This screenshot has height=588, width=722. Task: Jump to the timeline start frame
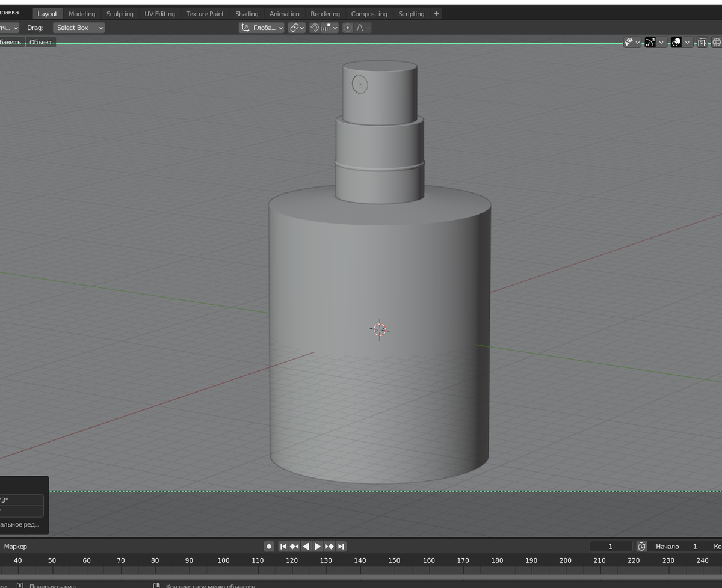click(283, 547)
